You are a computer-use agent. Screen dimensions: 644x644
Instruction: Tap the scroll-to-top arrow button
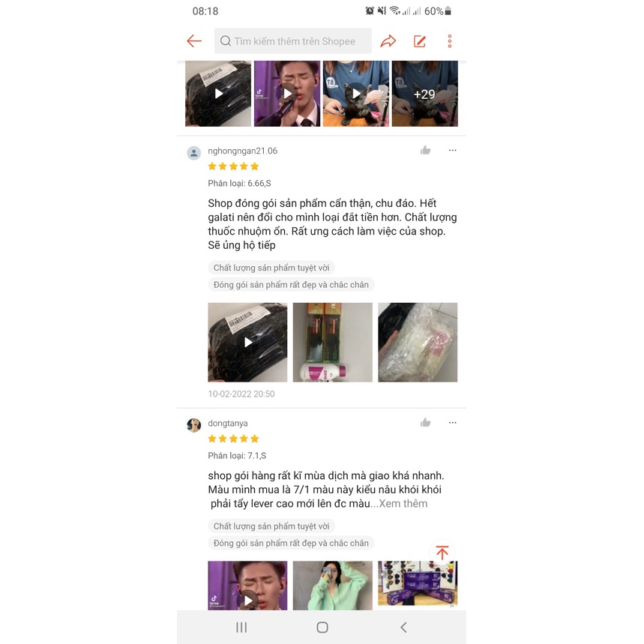coord(442,553)
